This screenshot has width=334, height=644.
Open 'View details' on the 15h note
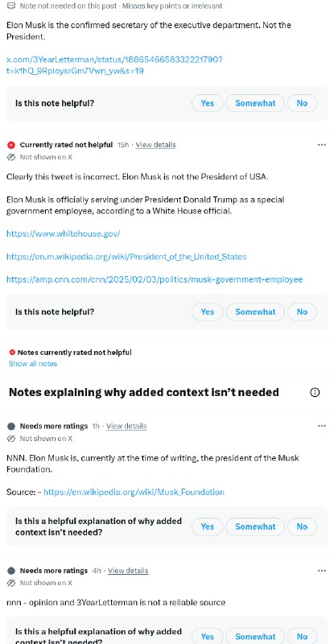click(155, 145)
